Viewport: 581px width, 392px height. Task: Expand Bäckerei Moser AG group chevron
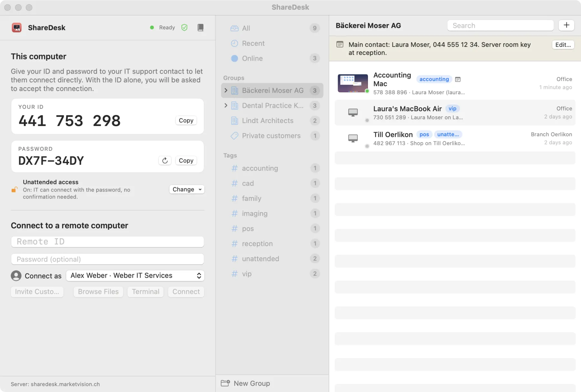pyautogui.click(x=226, y=90)
